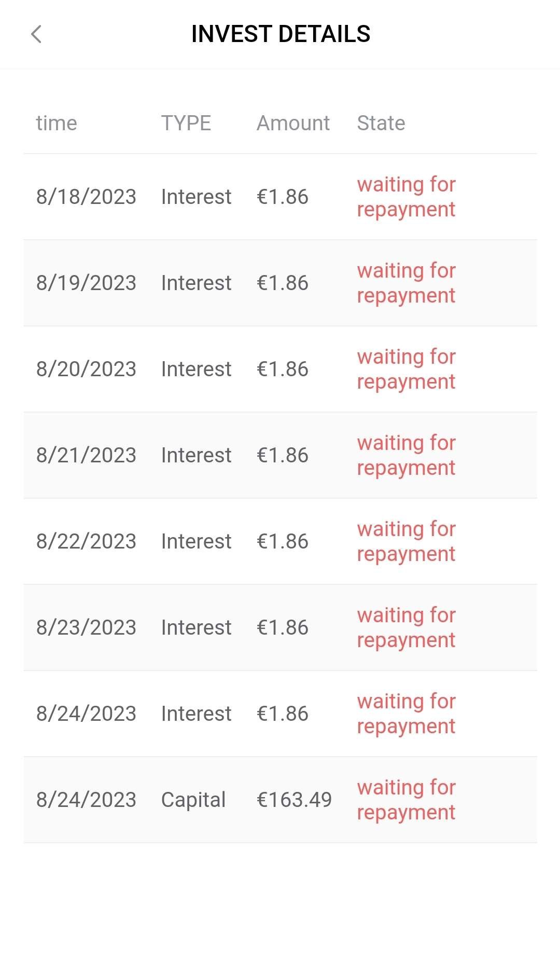Tap the €163.49 capital amount
The height and width of the screenshot is (959, 560).
294,800
